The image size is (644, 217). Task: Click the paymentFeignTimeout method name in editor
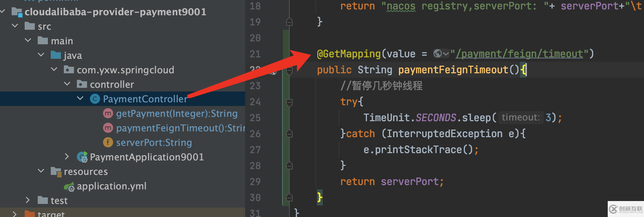point(453,70)
